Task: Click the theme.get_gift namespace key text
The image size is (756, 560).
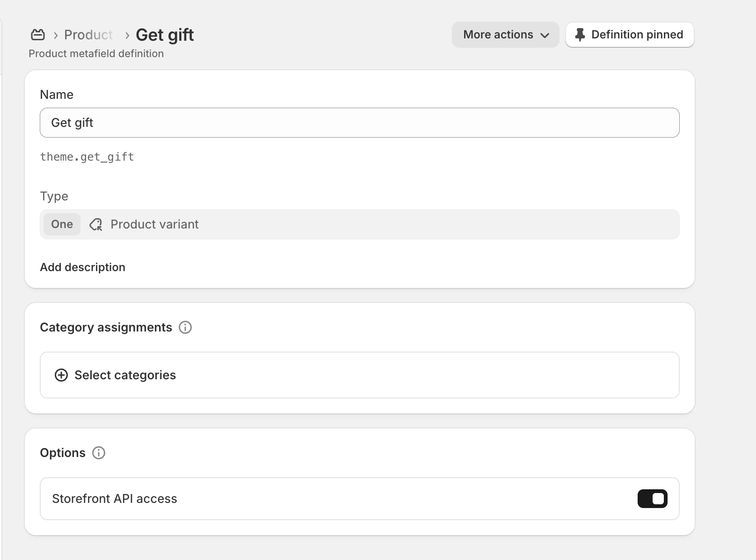Action: 87,157
